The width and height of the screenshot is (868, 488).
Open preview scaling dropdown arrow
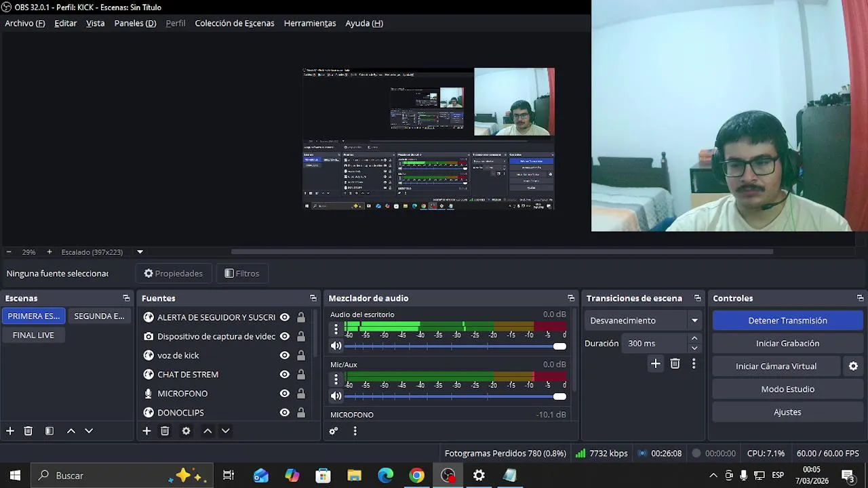tap(140, 252)
